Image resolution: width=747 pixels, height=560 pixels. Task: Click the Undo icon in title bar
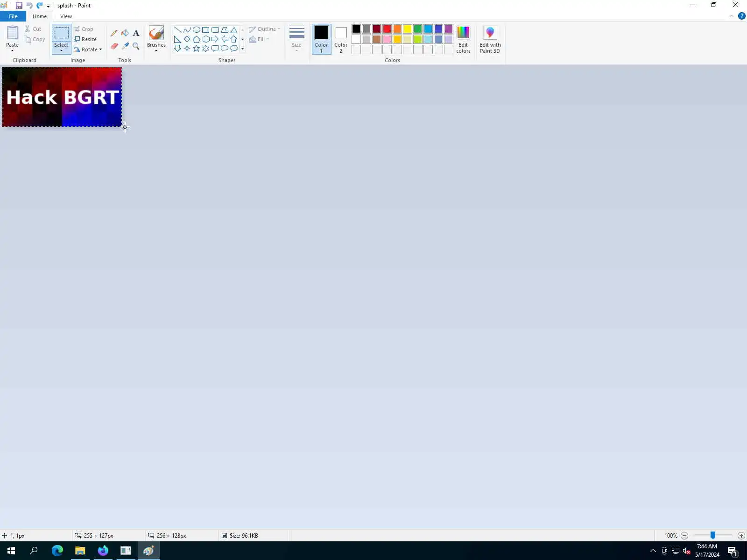tap(29, 6)
